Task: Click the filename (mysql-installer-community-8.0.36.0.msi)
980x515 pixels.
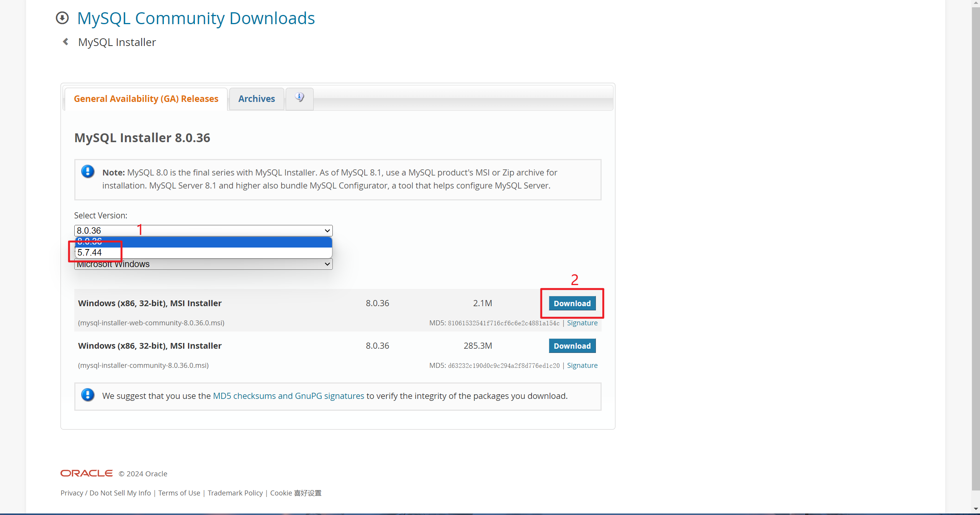Action: tap(143, 365)
